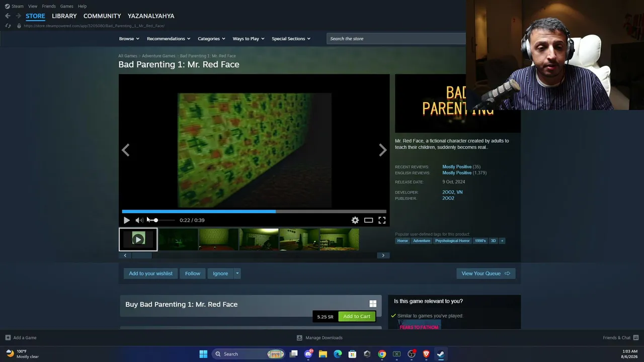Switch to the LIBRARY tab

point(64,16)
